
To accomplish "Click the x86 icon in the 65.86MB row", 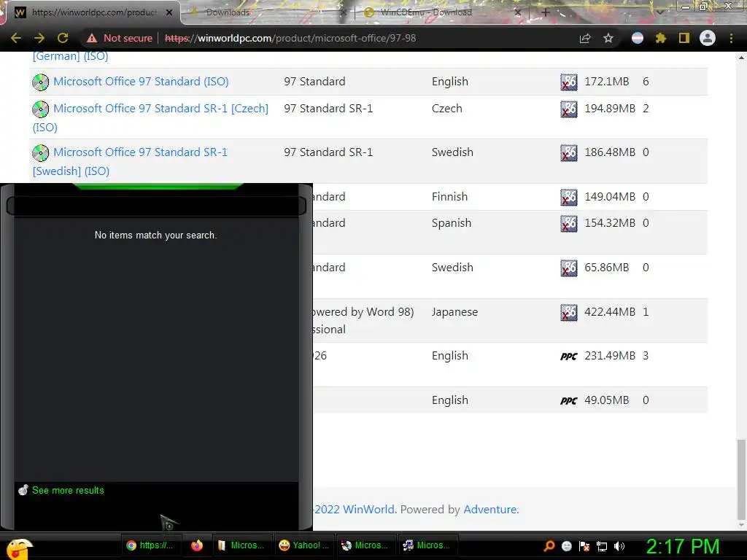I will click(x=569, y=268).
